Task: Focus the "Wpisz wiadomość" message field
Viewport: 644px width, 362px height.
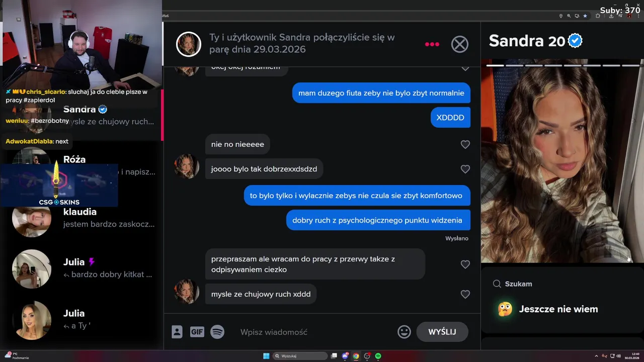Action: [x=314, y=332]
